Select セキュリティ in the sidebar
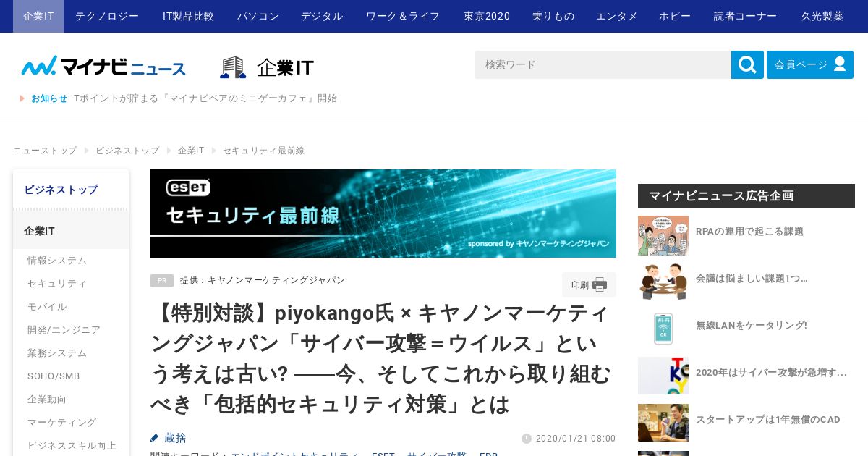Viewport: 868px width, 456px height. pyautogui.click(x=57, y=284)
